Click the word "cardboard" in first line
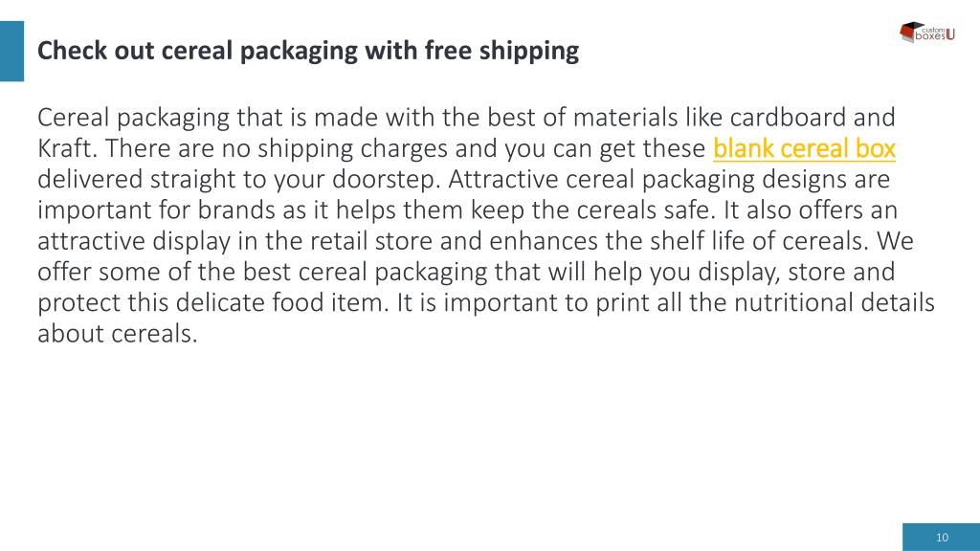 tap(788, 118)
